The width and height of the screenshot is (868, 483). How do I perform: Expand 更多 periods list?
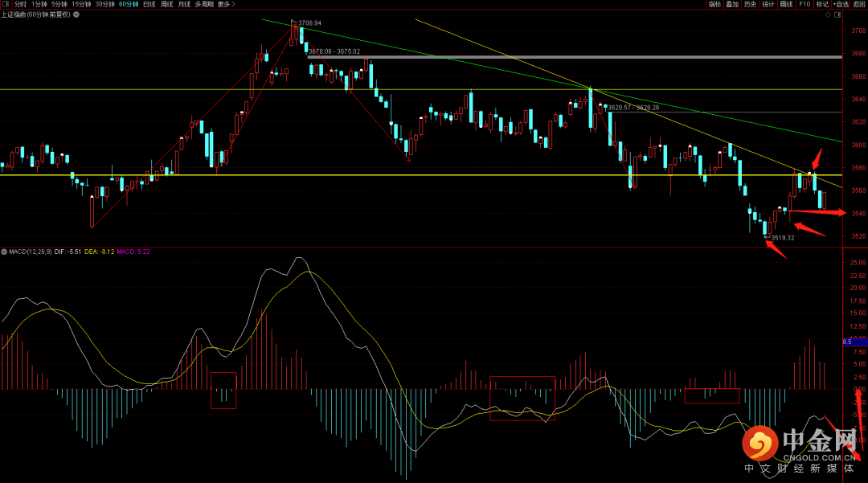click(x=227, y=4)
